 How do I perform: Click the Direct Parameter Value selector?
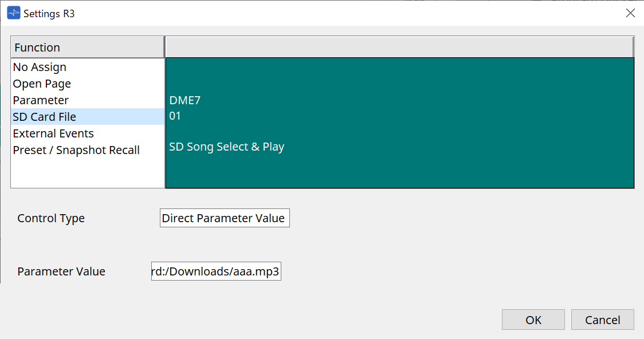tap(225, 218)
